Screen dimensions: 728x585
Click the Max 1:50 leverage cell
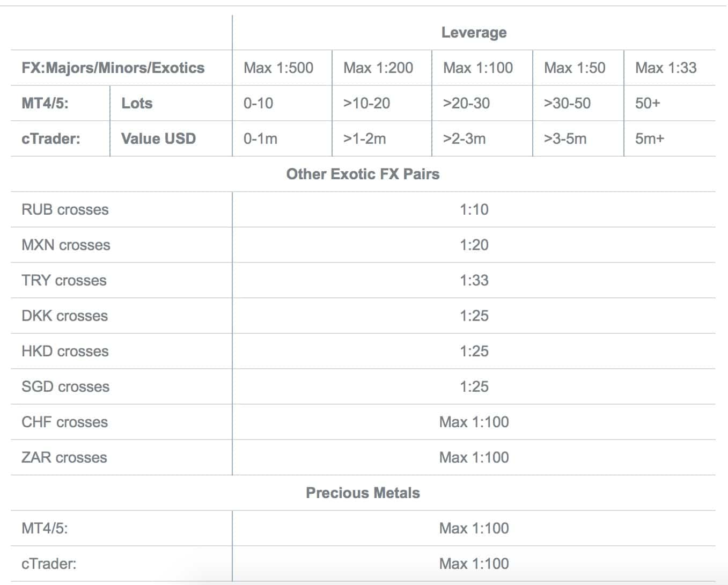point(575,68)
